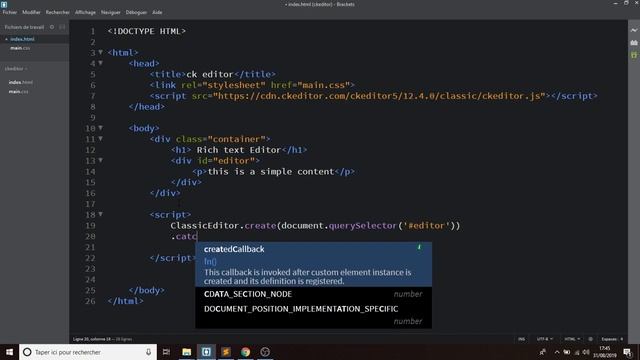Open the Fichier menu
This screenshot has height=360, width=640.
10,12
